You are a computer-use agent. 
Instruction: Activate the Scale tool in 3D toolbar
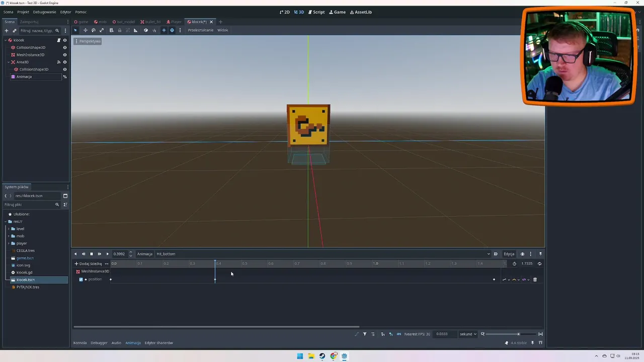pos(101,30)
